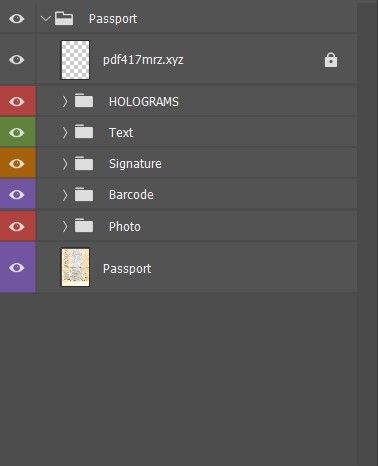Select the pdf417mrz.xyz layer name

143,60
